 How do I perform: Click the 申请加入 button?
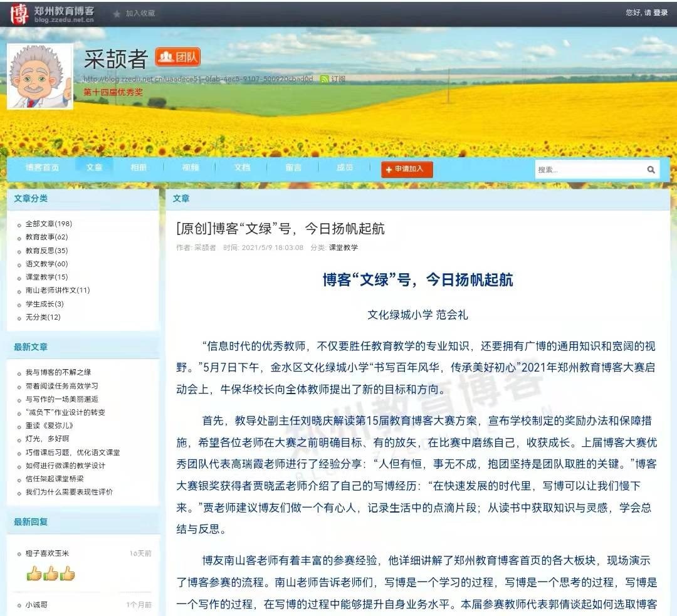pyautogui.click(x=407, y=169)
